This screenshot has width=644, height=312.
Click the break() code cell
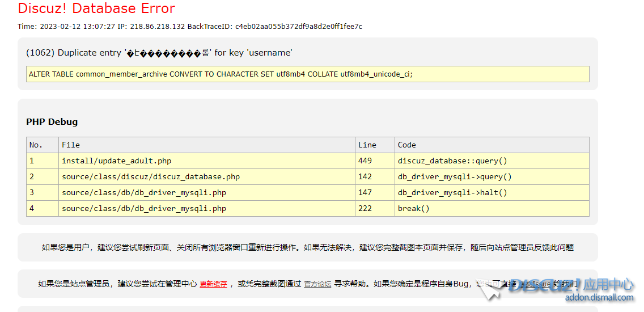coord(413,209)
